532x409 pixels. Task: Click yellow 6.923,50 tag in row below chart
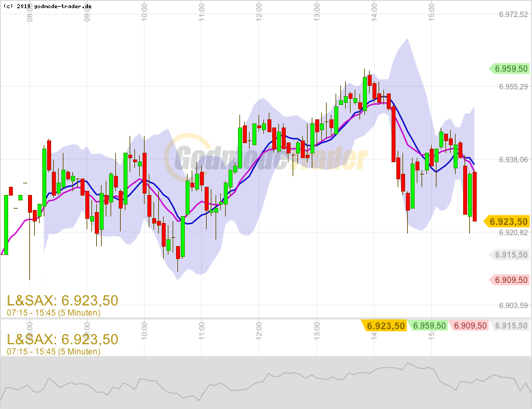[x=384, y=326]
